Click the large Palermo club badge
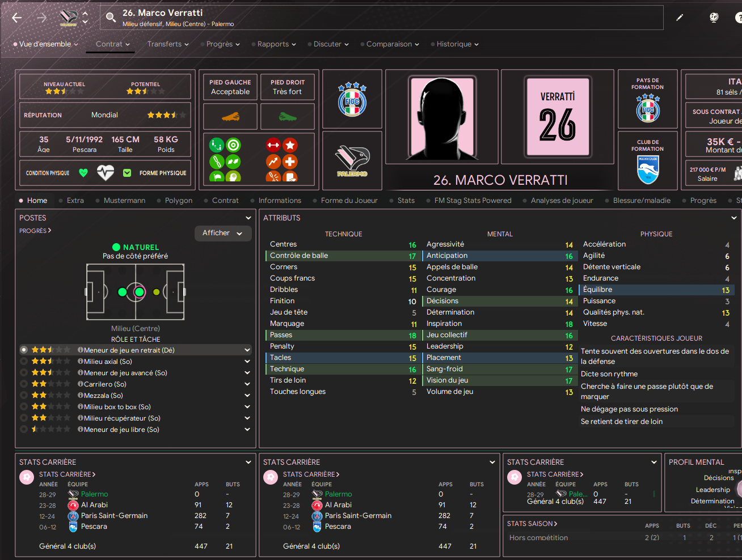The height and width of the screenshot is (560, 742). click(352, 161)
